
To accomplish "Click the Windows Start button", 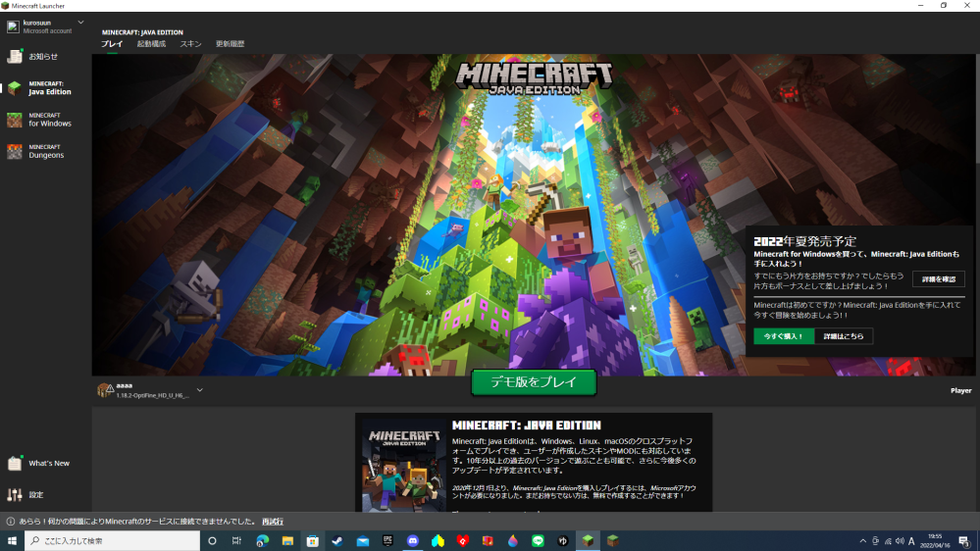I will tap(12, 540).
